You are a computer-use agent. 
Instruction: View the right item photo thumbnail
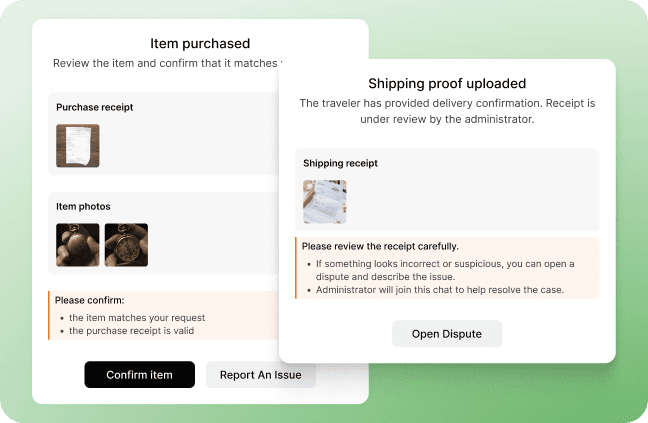126,245
